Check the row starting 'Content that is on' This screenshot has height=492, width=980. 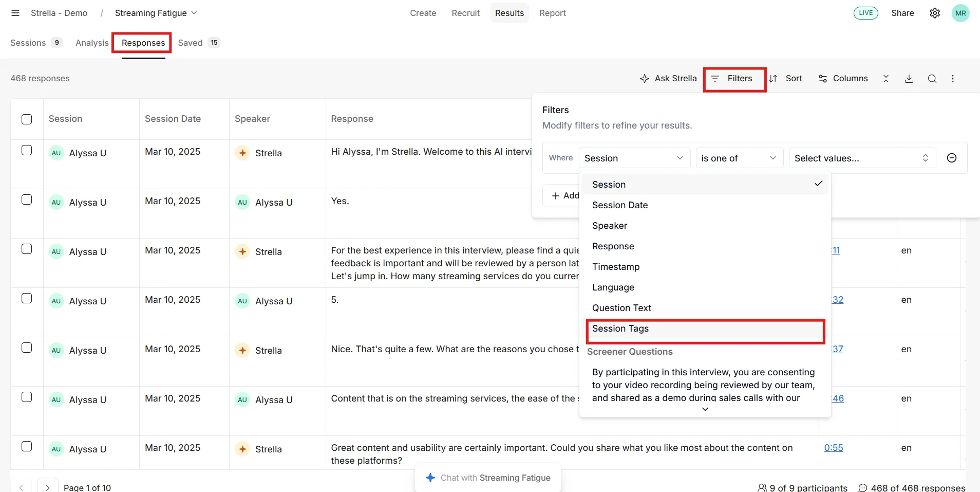(x=27, y=397)
